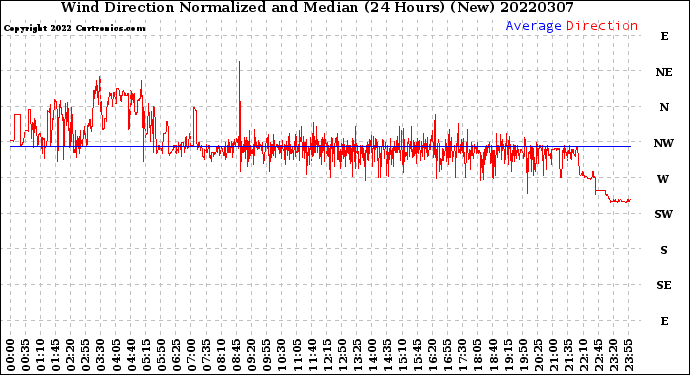Select the 'N' axis label
The width and height of the screenshot is (690, 375).
[x=664, y=107]
